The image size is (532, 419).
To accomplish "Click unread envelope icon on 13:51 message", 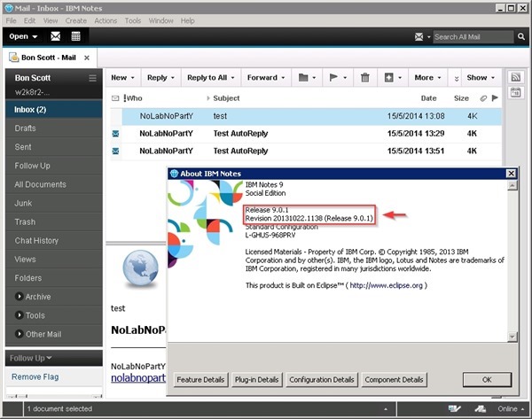I will pos(115,151).
